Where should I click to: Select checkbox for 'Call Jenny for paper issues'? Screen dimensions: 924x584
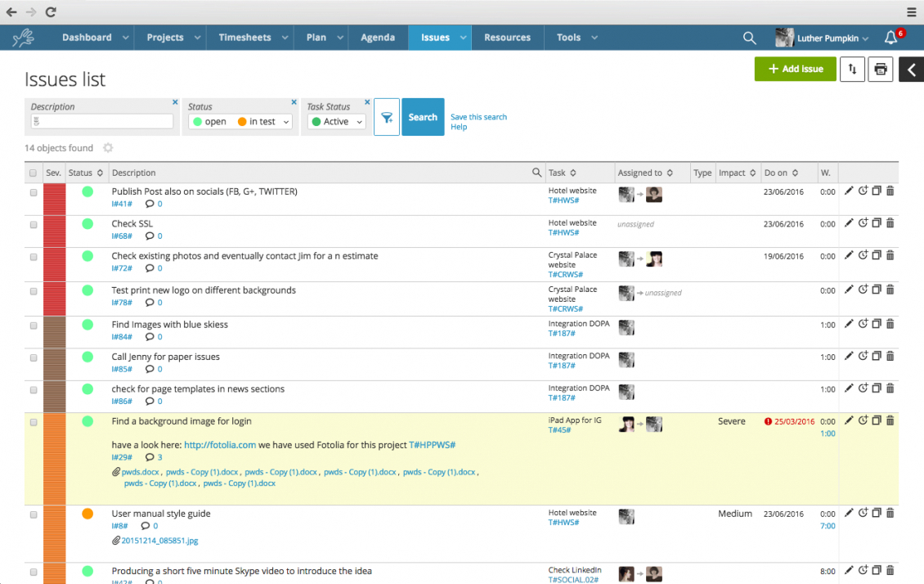point(34,357)
